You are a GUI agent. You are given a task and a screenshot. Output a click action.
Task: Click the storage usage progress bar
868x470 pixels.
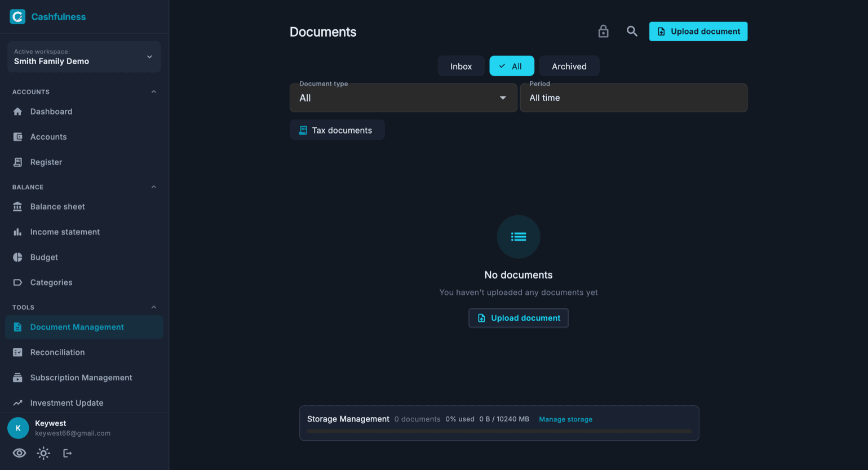pyautogui.click(x=499, y=431)
